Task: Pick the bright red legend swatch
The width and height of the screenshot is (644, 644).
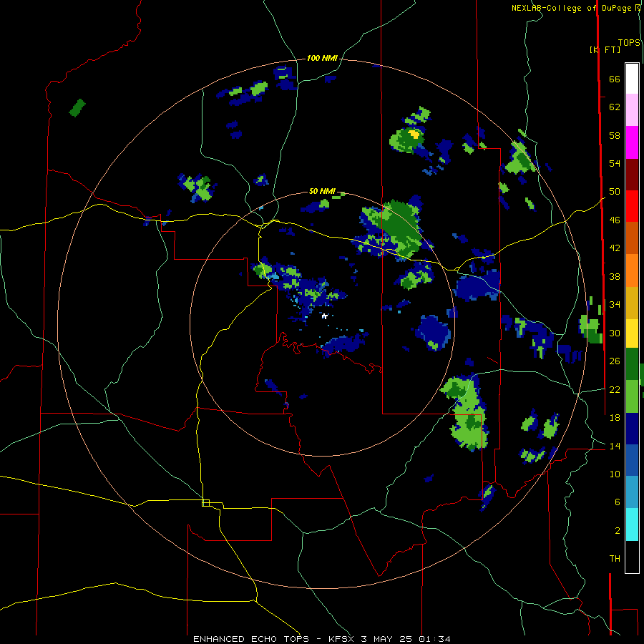Action: [x=632, y=206]
